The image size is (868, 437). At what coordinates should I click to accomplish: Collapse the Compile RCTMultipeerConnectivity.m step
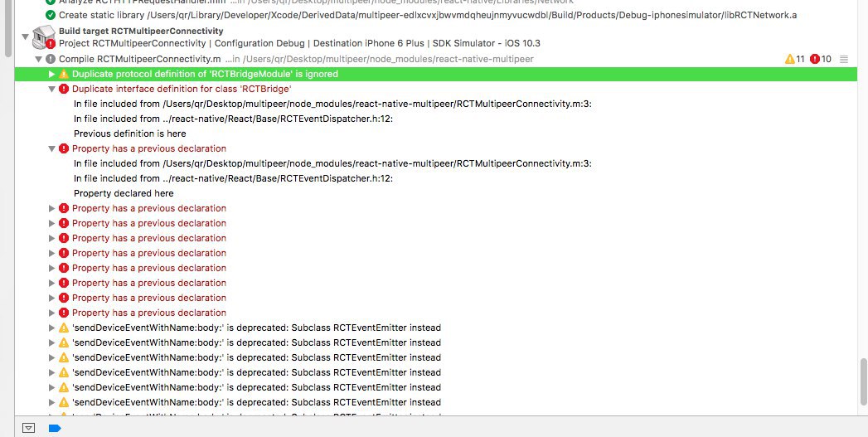point(38,59)
